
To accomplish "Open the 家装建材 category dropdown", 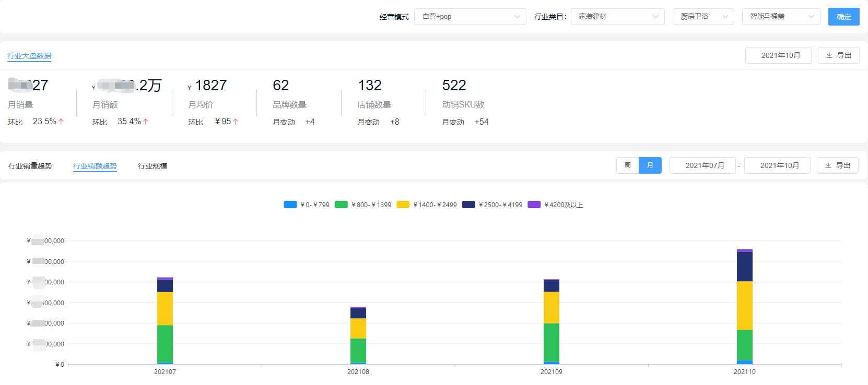I will pos(618,17).
